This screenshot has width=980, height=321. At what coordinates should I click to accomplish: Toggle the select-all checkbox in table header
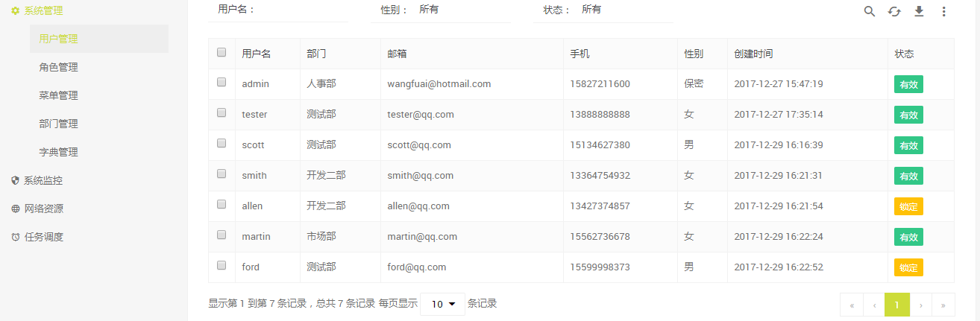point(222,52)
